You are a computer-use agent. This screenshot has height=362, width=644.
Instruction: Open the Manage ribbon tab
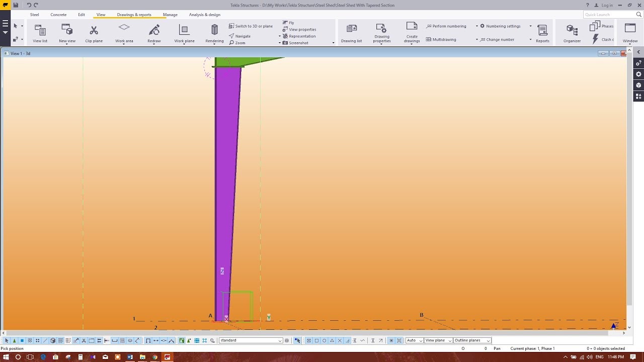click(x=170, y=15)
